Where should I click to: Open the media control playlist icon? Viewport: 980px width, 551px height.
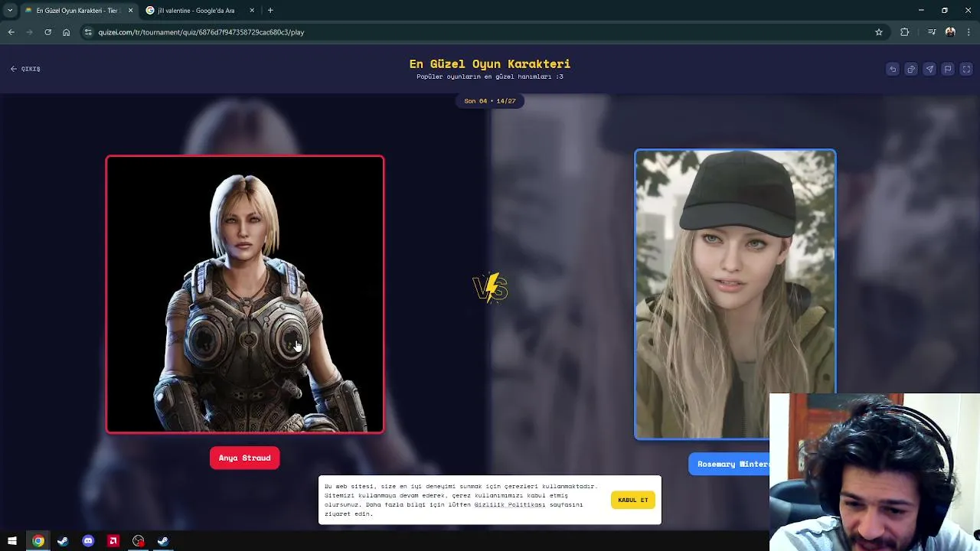(932, 32)
